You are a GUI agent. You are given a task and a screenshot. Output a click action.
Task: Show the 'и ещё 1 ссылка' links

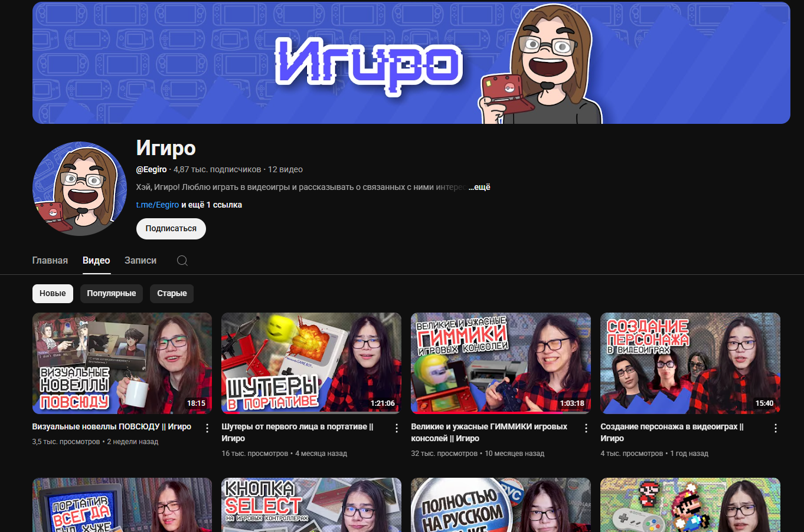pyautogui.click(x=211, y=205)
